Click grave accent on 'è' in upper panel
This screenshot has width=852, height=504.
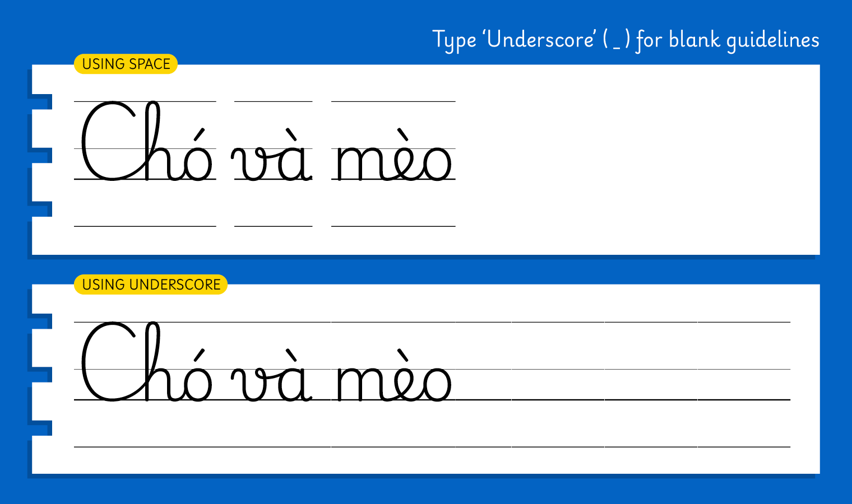pos(403,135)
